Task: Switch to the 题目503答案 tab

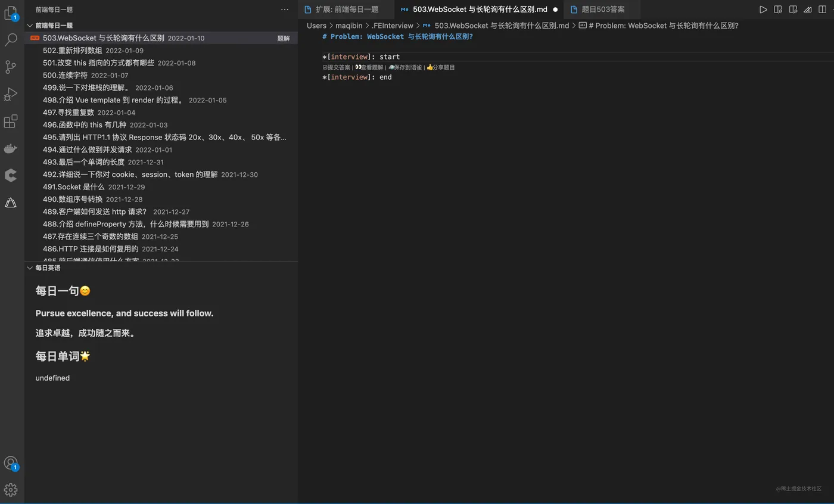Action: tap(603, 10)
